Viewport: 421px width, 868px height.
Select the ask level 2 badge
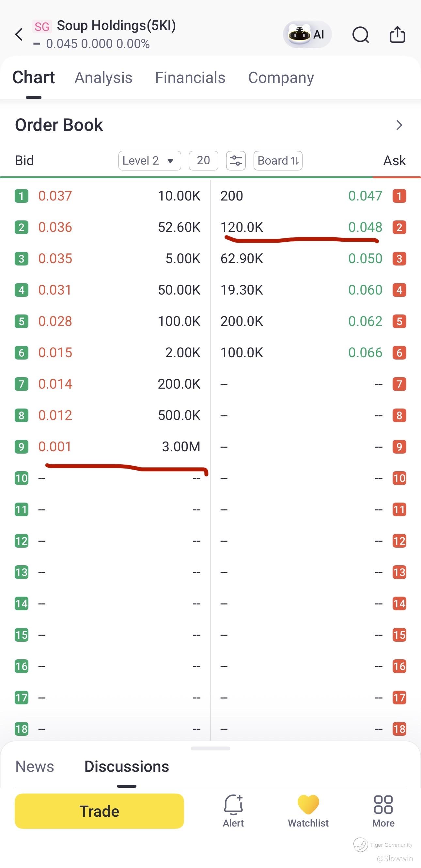399,227
